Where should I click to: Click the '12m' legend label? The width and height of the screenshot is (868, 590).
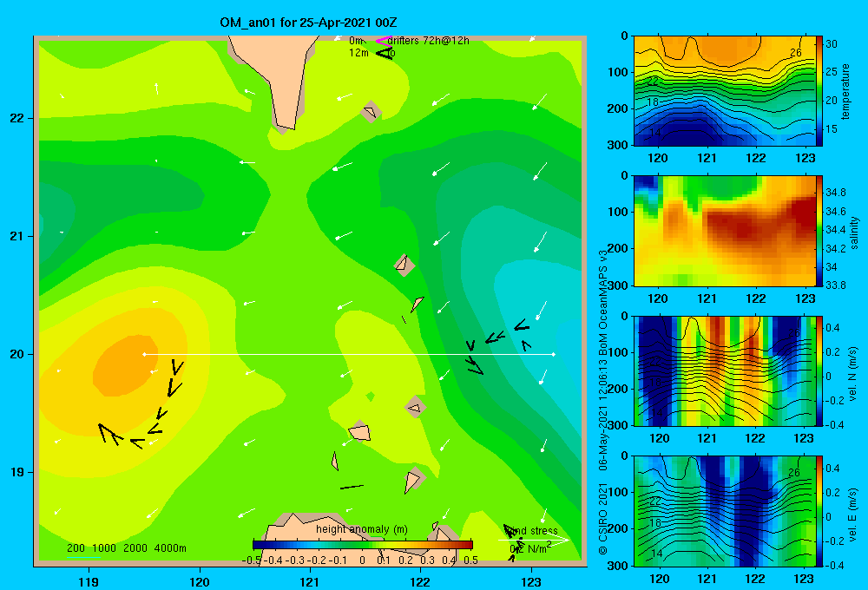[x=358, y=53]
